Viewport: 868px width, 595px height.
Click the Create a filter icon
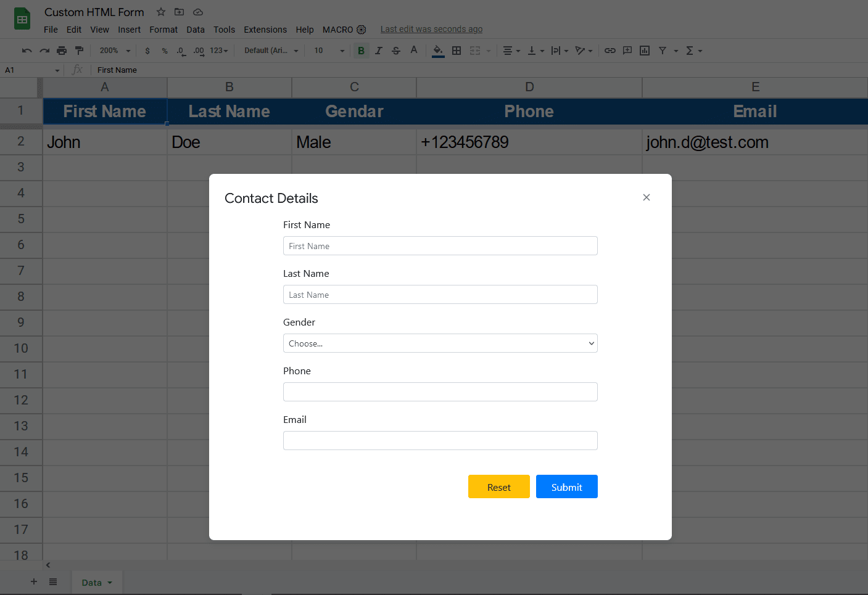click(x=663, y=51)
